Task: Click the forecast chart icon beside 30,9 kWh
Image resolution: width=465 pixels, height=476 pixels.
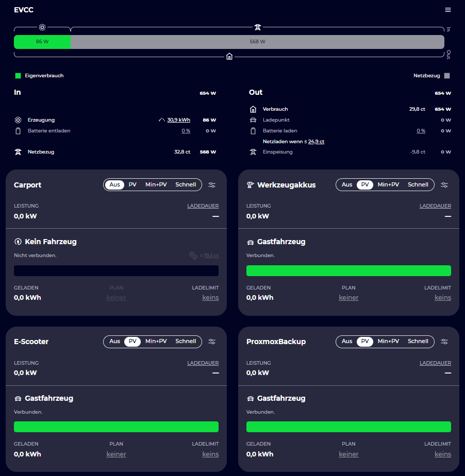Action: coord(161,120)
